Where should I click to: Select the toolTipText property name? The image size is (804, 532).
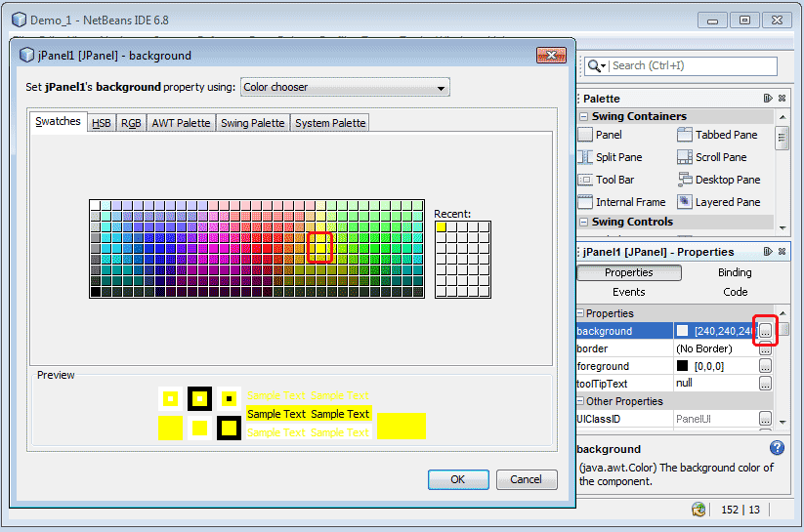[603, 384]
